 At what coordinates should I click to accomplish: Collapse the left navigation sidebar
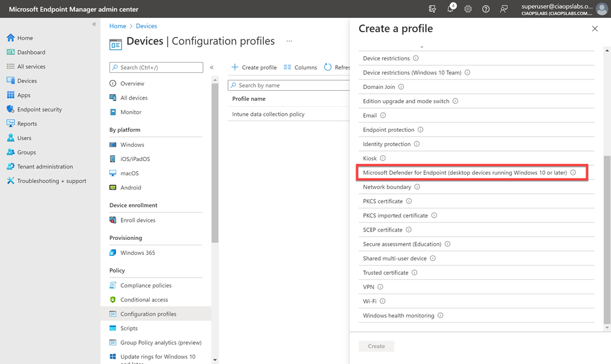pyautogui.click(x=94, y=24)
